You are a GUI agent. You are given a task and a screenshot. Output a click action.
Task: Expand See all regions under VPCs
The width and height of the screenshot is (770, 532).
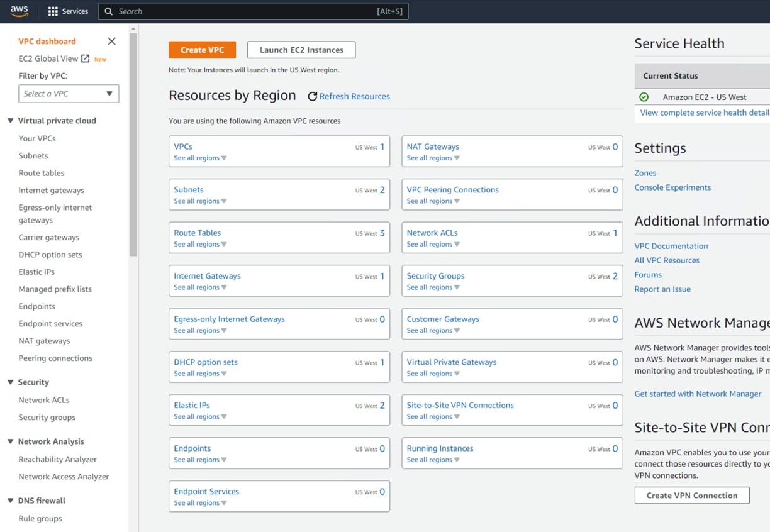click(x=200, y=158)
